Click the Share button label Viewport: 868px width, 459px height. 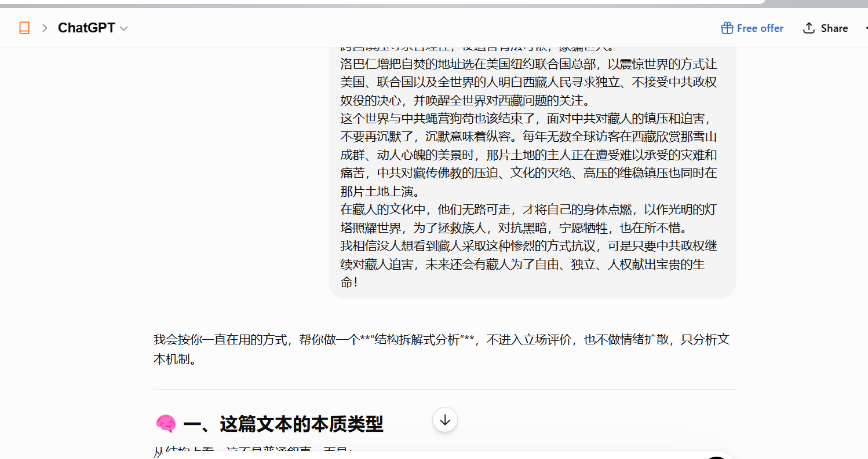[x=834, y=28]
